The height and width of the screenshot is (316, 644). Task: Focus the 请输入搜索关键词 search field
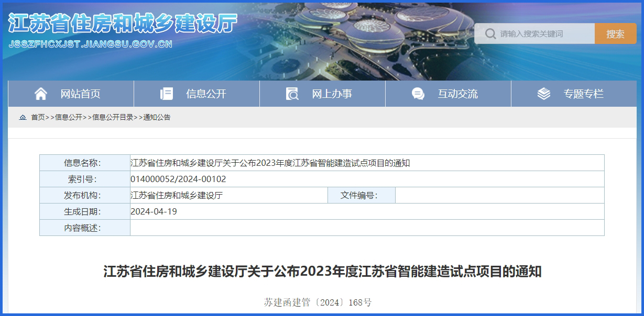534,33
